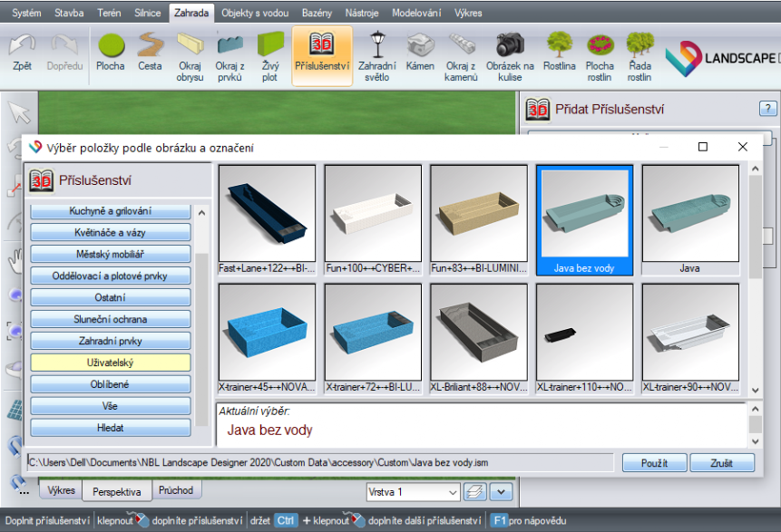Show the Oblíbené favorites category

click(111, 384)
